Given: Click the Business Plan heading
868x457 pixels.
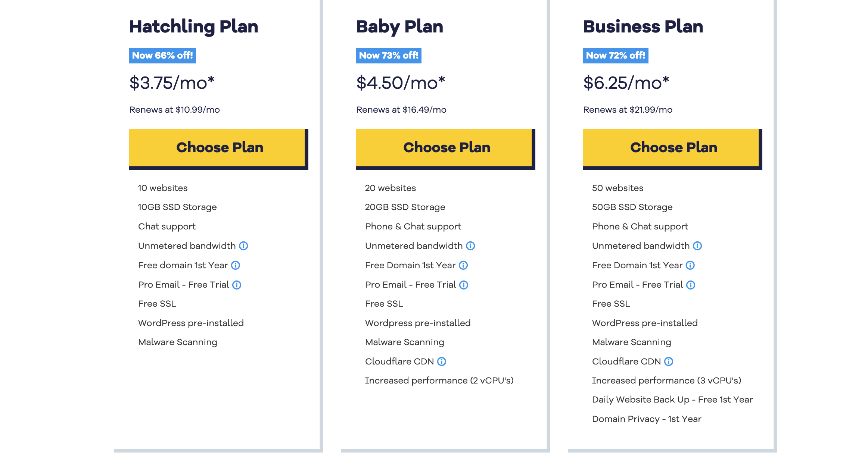Looking at the screenshot, I should [x=643, y=26].
